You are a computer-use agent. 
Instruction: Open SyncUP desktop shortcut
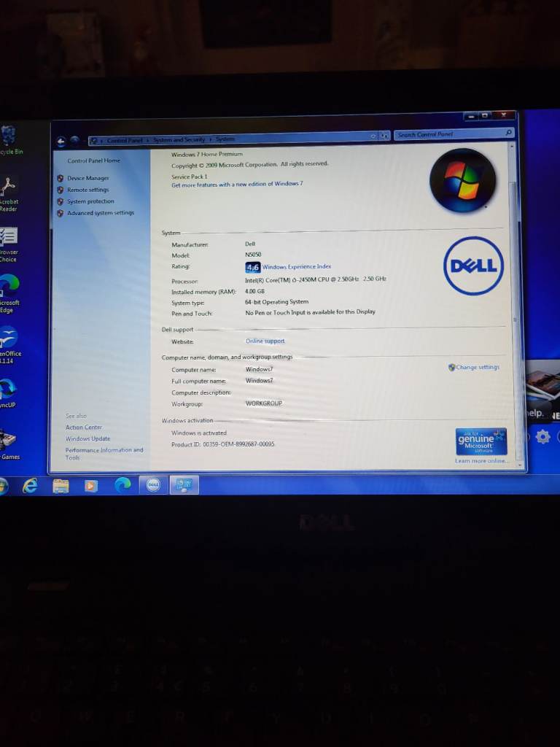[8, 393]
